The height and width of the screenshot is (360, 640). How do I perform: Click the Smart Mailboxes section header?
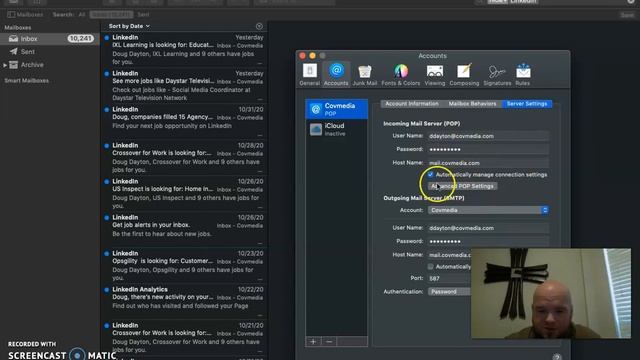(x=27, y=81)
